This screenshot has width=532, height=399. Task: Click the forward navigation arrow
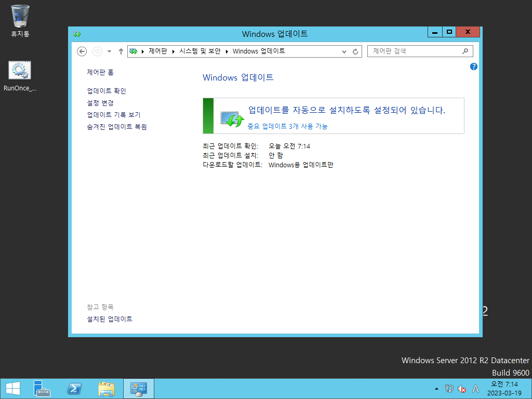(x=97, y=51)
